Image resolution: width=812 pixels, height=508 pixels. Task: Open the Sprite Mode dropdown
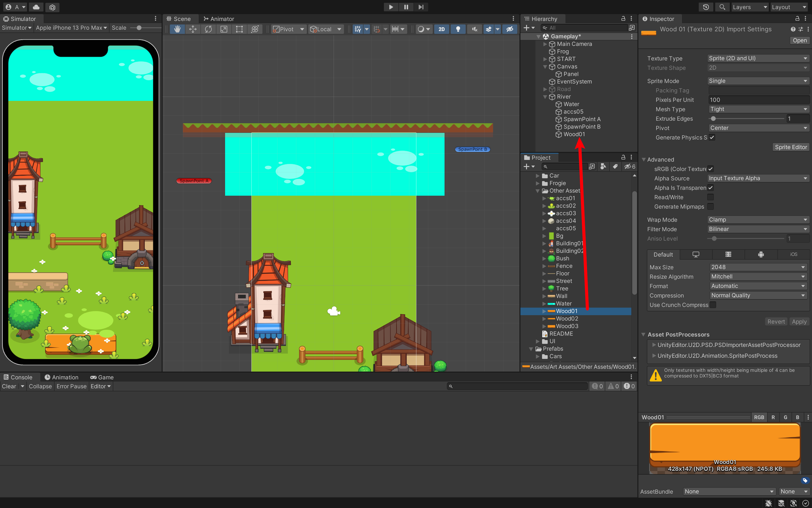(758, 81)
